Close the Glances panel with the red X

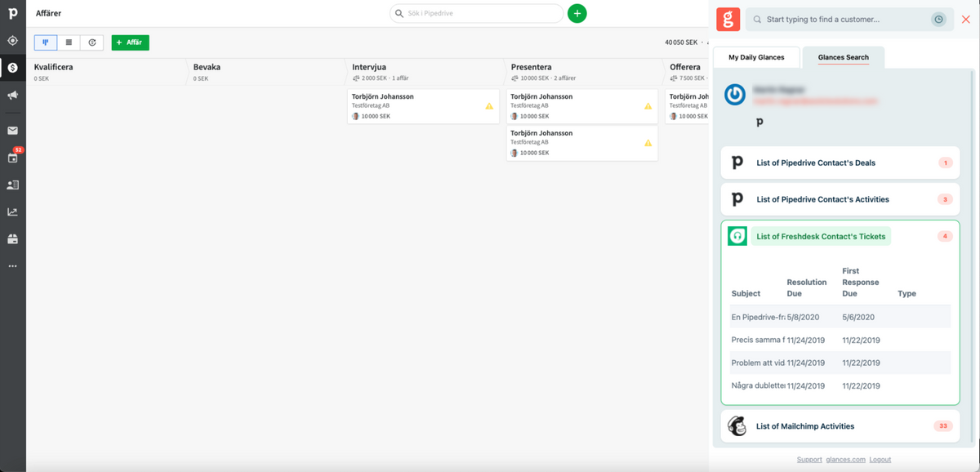(966, 19)
